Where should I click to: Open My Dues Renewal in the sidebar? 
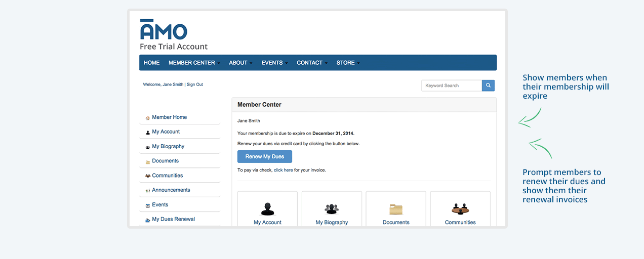174,219
